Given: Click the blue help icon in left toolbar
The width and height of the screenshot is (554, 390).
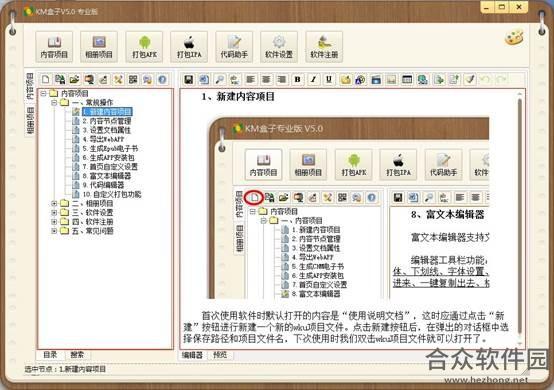Looking at the screenshot, I should [x=162, y=79].
